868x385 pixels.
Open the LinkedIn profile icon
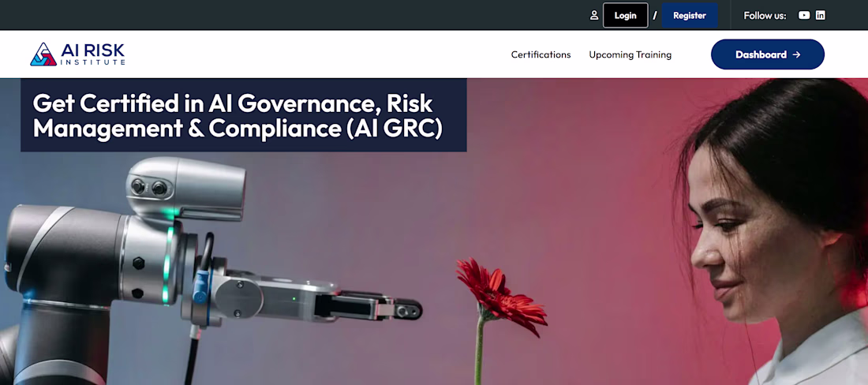pos(821,16)
